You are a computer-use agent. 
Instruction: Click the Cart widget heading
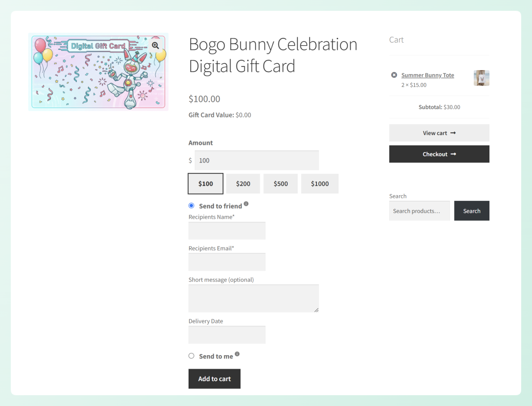[396, 39]
